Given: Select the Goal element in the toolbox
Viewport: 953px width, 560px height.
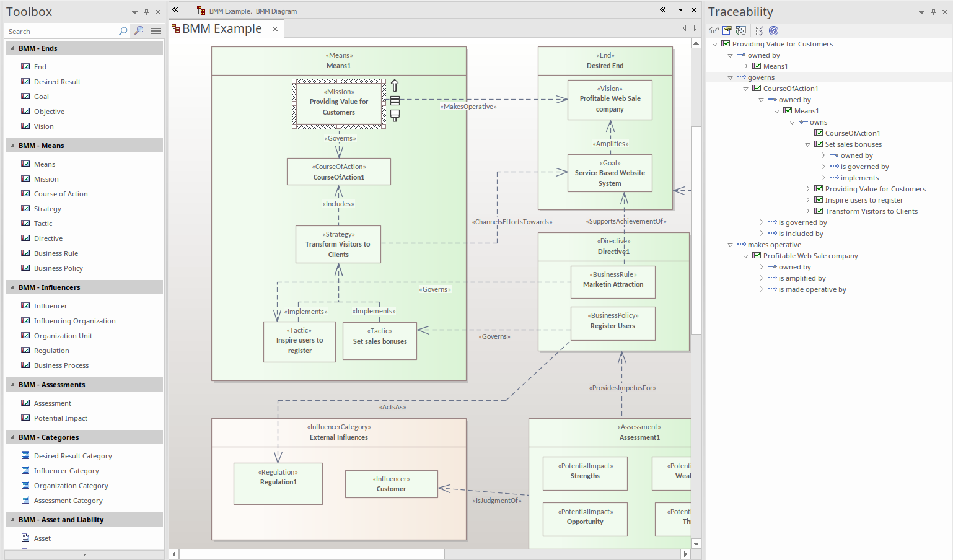Looking at the screenshot, I should 42,96.
